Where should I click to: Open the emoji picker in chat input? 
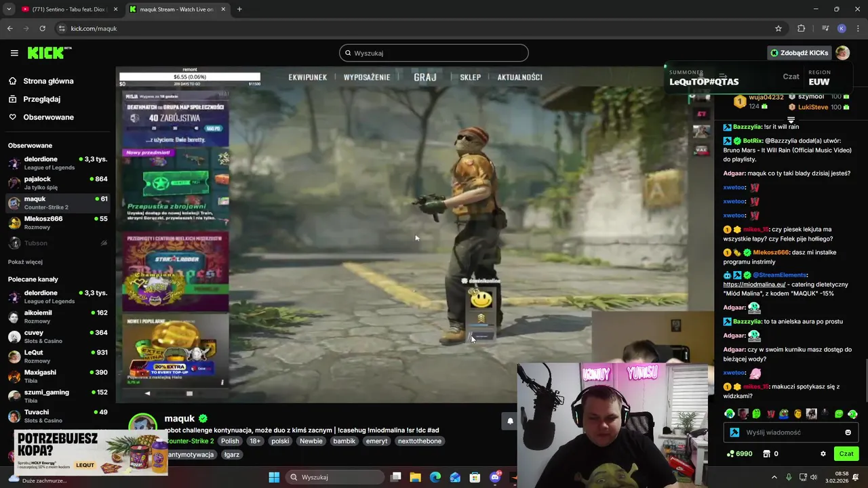tap(848, 432)
